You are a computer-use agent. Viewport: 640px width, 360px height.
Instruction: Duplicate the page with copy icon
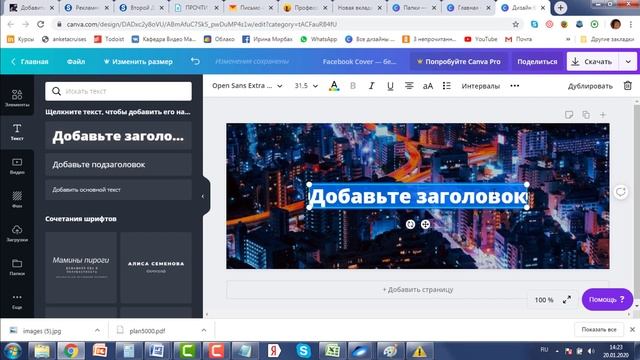(586, 115)
